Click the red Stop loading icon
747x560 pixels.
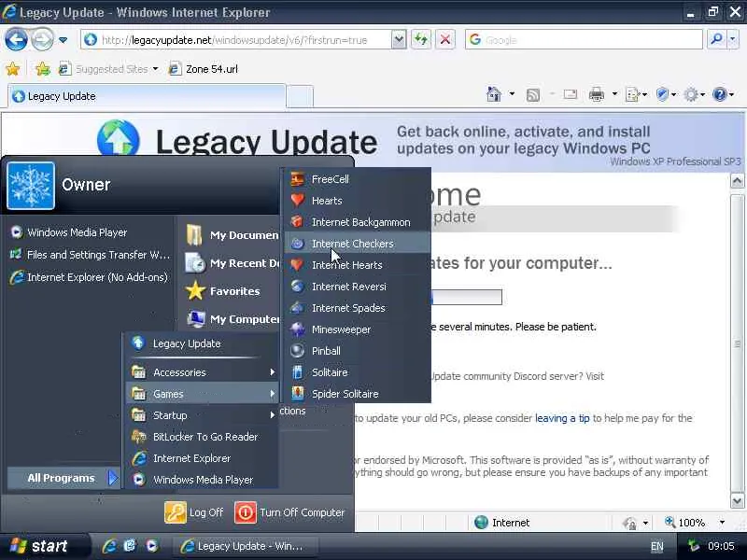[x=445, y=40]
